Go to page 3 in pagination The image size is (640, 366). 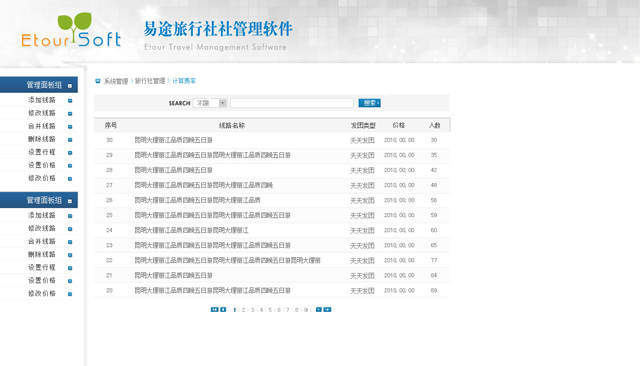(x=253, y=310)
